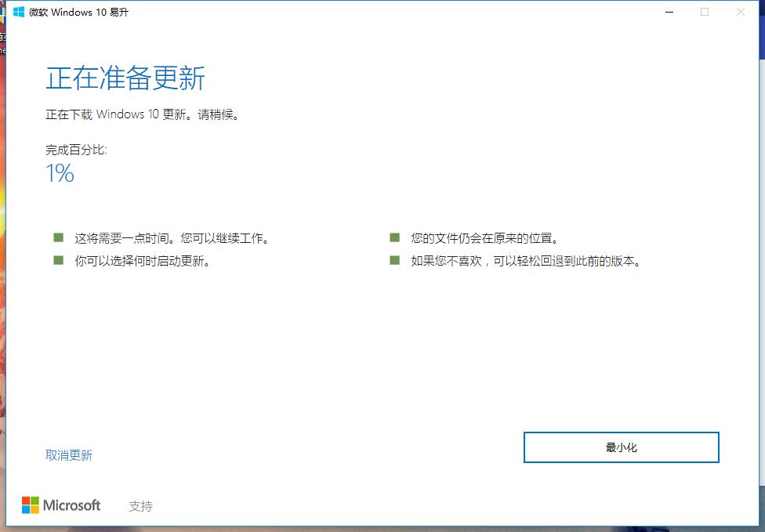Image resolution: width=765 pixels, height=532 pixels.
Task: Click the text "您的文件仍会在原来的位置。"
Action: (484, 238)
